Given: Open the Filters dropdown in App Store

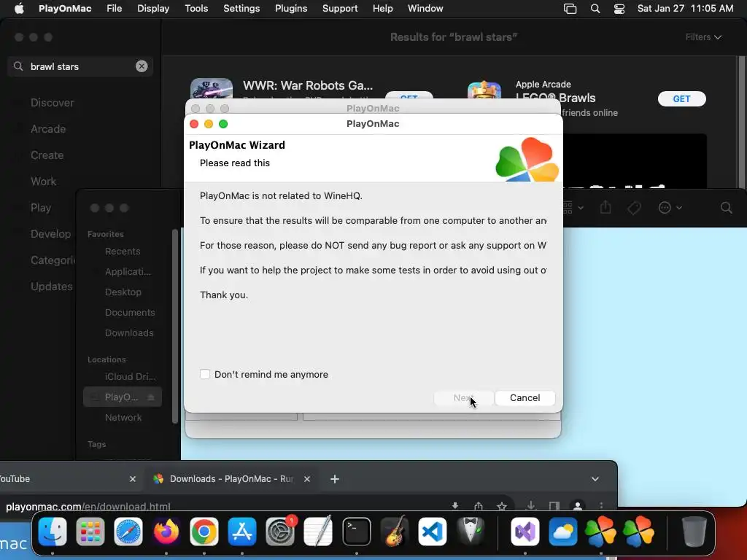Looking at the screenshot, I should [703, 37].
